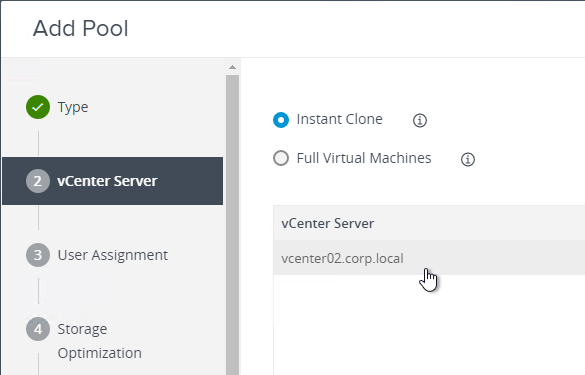585x375 pixels.
Task: Open Instant Clone info icon
Action: (420, 121)
